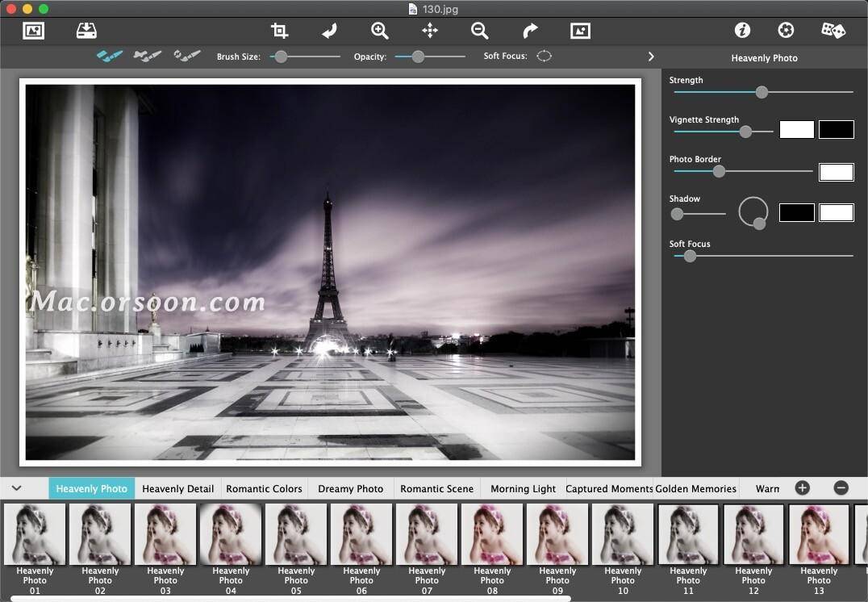Open the Morning Light tab
The height and width of the screenshot is (602, 868).
[x=523, y=488]
